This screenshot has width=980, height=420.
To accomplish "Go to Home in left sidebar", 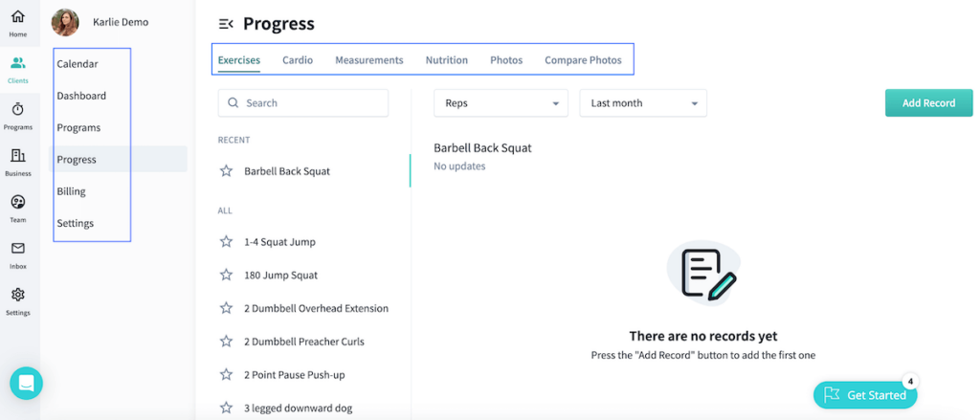I will pyautogui.click(x=18, y=22).
